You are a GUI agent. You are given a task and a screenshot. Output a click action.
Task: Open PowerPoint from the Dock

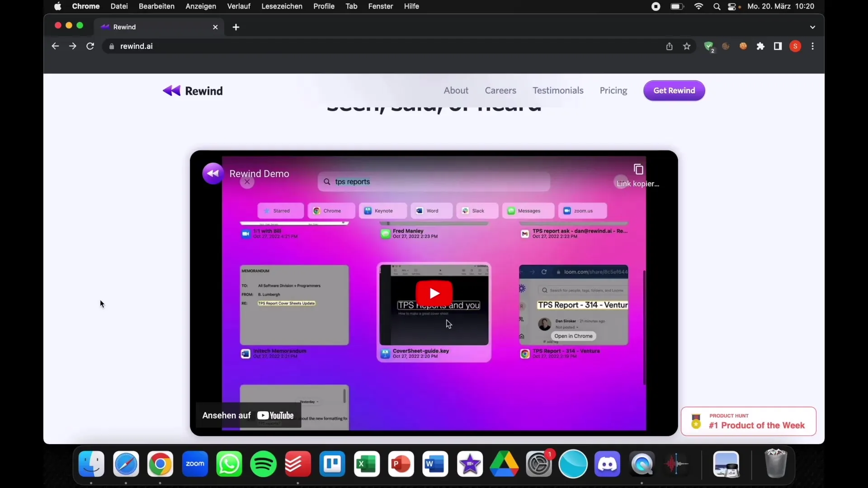pyautogui.click(x=401, y=464)
